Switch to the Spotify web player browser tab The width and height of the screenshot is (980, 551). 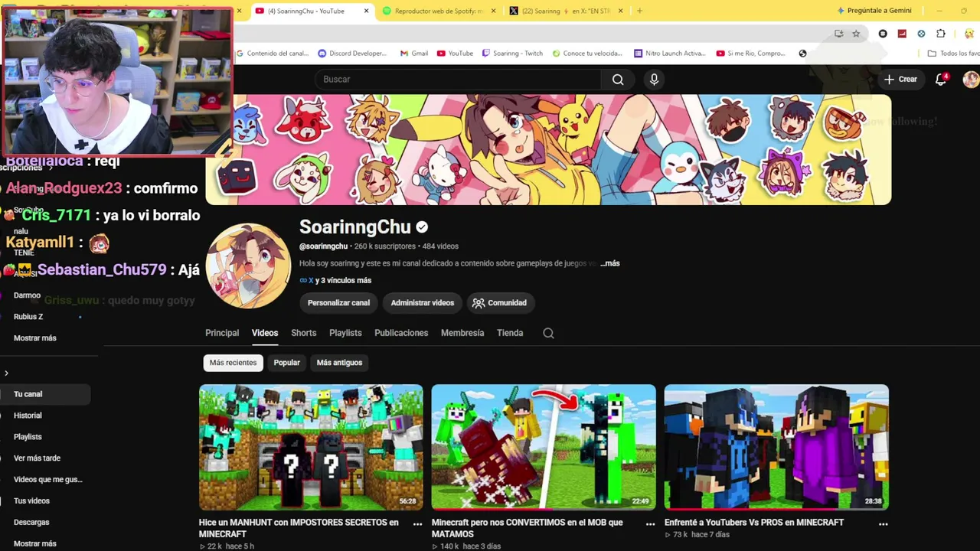point(439,11)
